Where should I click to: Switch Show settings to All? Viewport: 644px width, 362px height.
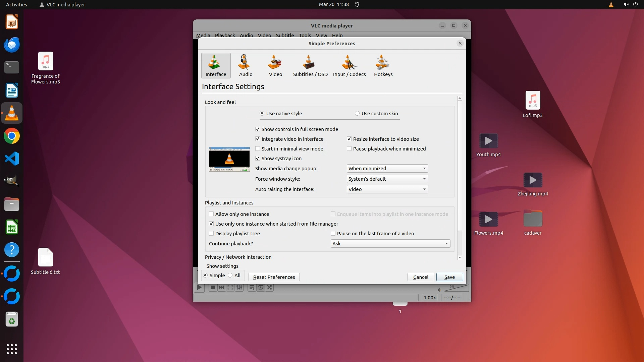click(x=230, y=276)
